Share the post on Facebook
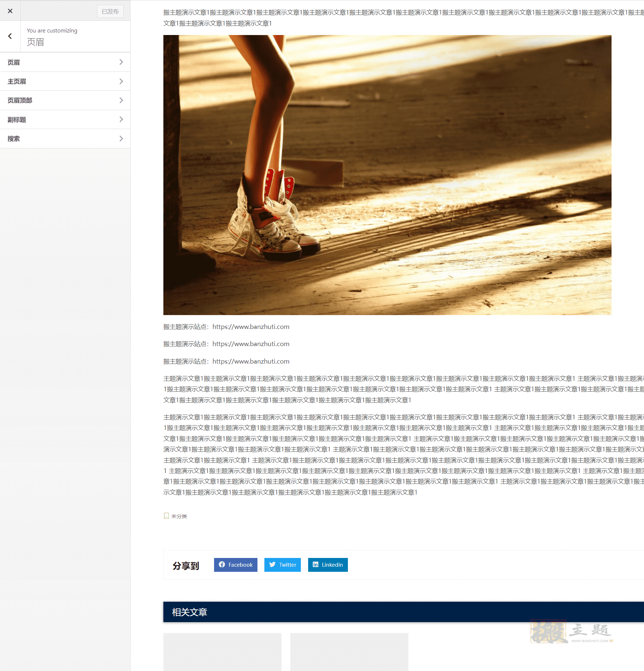Viewport: 644px width, 671px height. pos(236,565)
